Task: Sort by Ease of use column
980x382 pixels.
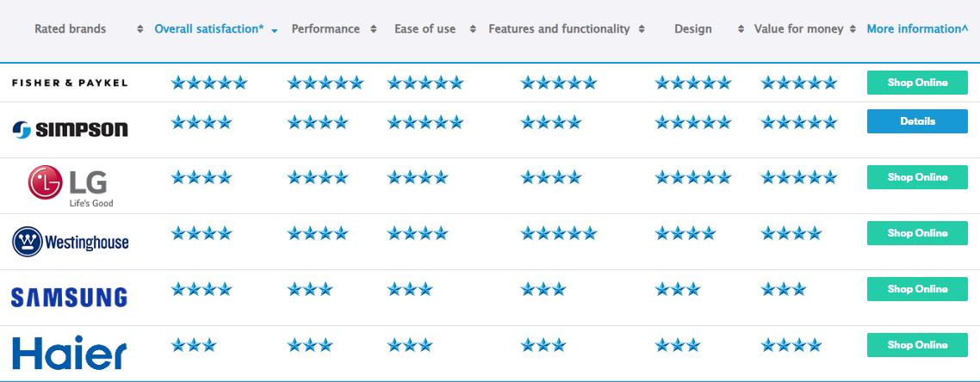Action: [x=425, y=28]
